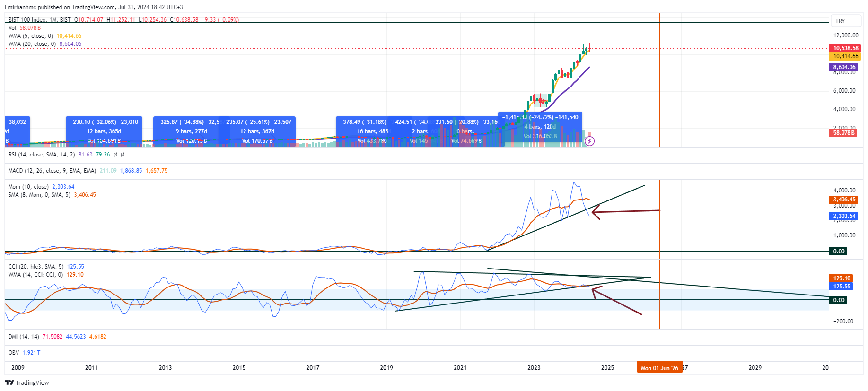Click the TradingView logo at bottom left
Image resolution: width=868 pixels, height=391 pixels.
point(27,382)
